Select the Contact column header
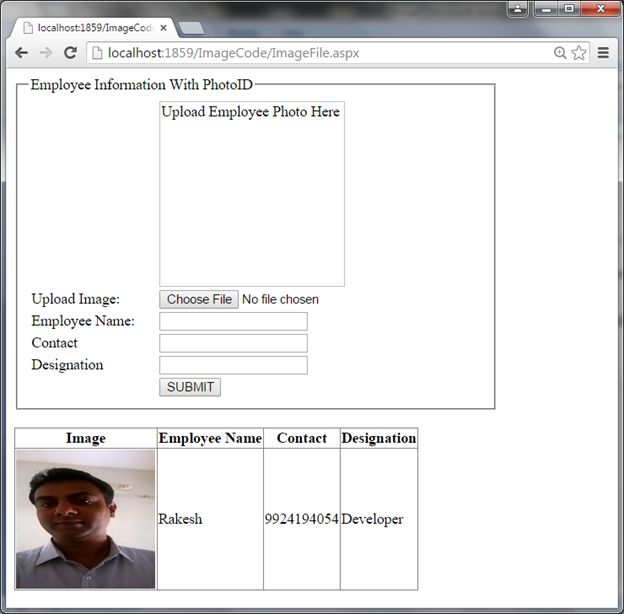Screen dimensions: 624x614 click(302, 438)
